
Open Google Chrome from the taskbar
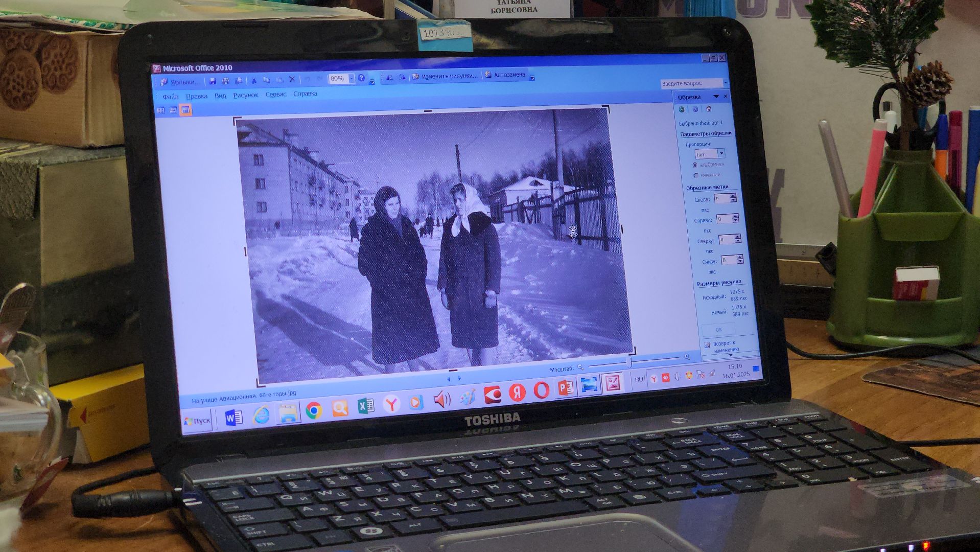pos(314,410)
